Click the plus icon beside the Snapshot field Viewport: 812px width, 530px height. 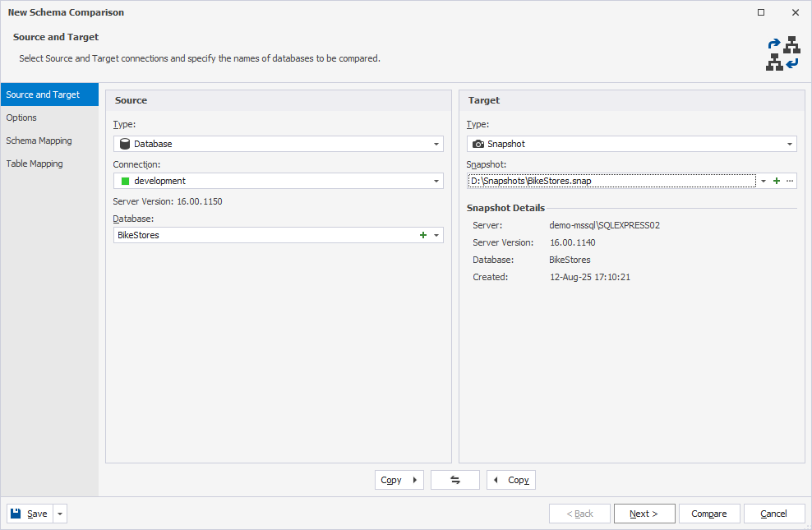pos(776,181)
